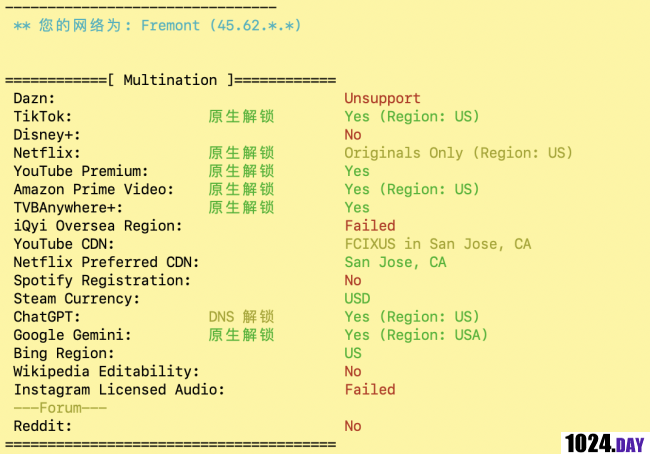Viewport: 650px width, 454px height.
Task: Click iQyi Oversea Region Failed result
Action: tap(370, 226)
